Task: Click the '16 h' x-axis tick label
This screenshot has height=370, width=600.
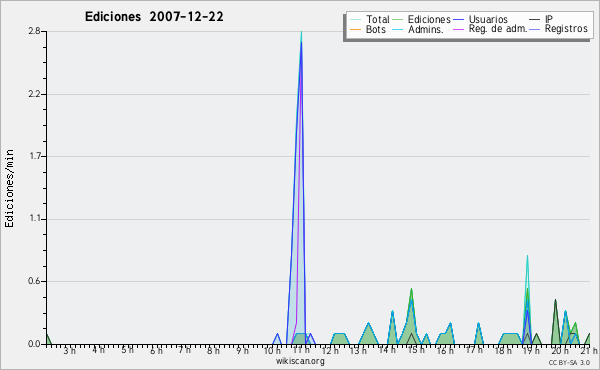Action: pyautogui.click(x=445, y=350)
